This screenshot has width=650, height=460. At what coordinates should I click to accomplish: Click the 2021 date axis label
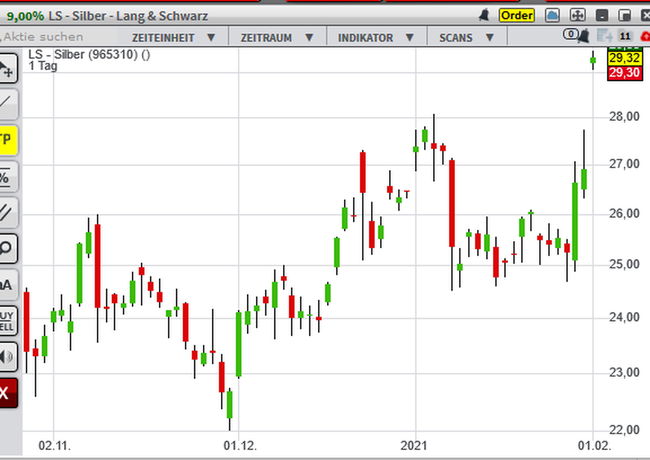pyautogui.click(x=413, y=446)
